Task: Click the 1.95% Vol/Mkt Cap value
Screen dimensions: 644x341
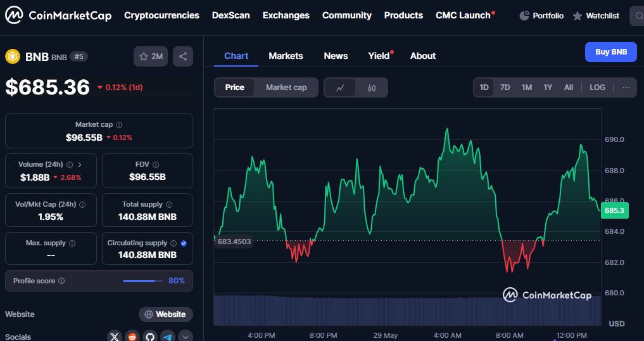Action: pos(51,217)
